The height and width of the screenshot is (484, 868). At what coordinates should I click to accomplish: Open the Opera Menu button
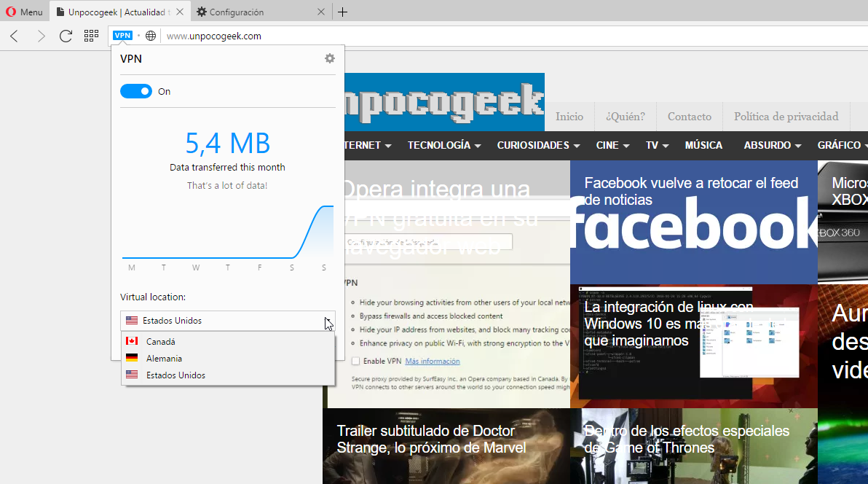[x=24, y=12]
